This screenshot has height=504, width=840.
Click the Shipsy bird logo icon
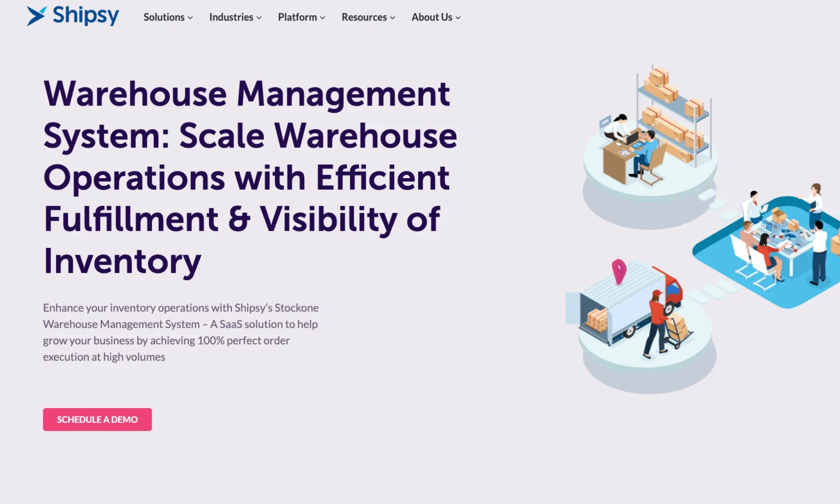tap(37, 16)
